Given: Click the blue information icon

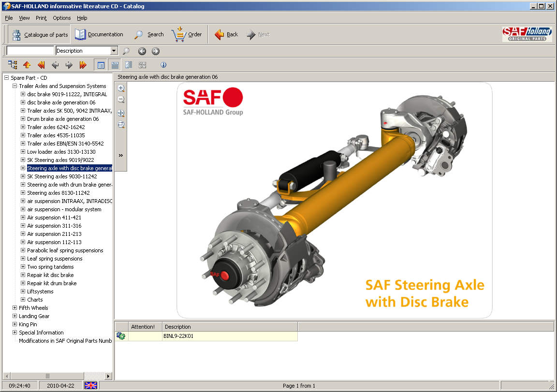Looking at the screenshot, I should (163, 65).
